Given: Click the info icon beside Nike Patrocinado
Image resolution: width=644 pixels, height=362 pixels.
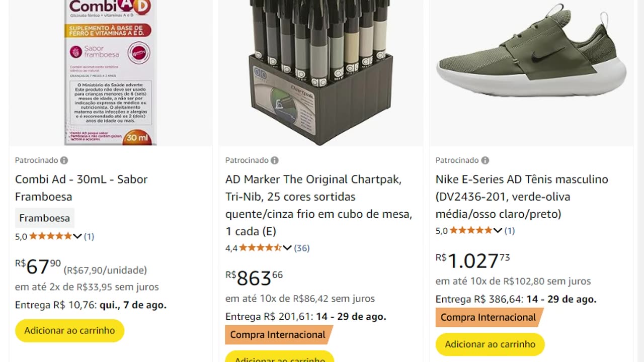Looking at the screenshot, I should point(485,160).
